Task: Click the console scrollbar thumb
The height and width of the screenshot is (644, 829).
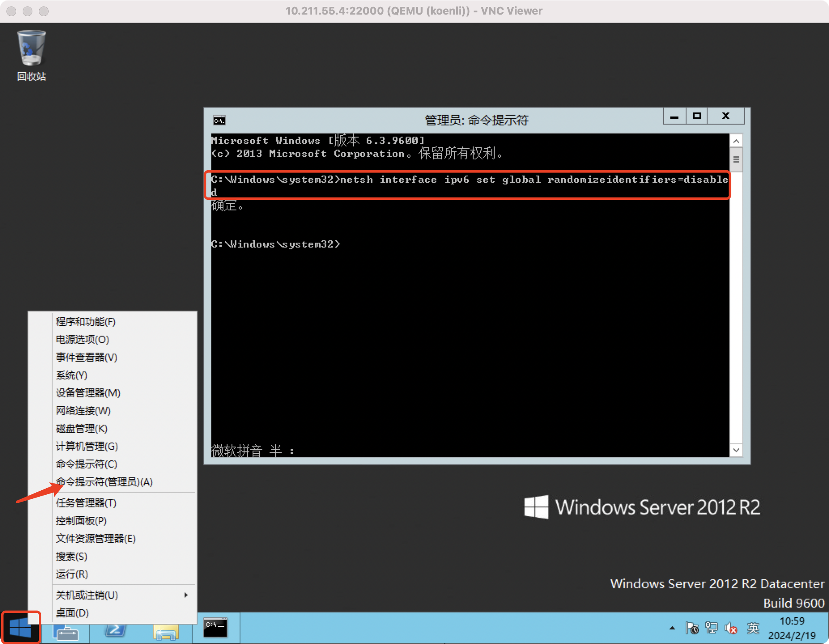Action: coord(736,159)
